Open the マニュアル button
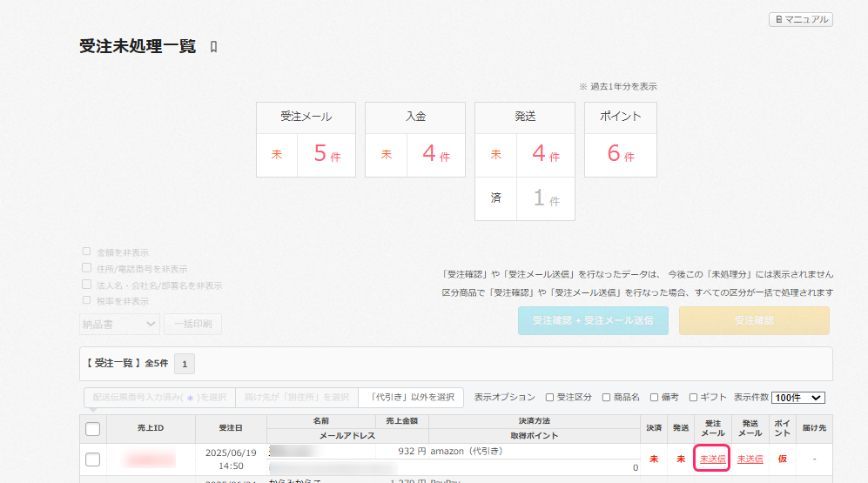This screenshot has width=868, height=483. 800,19
